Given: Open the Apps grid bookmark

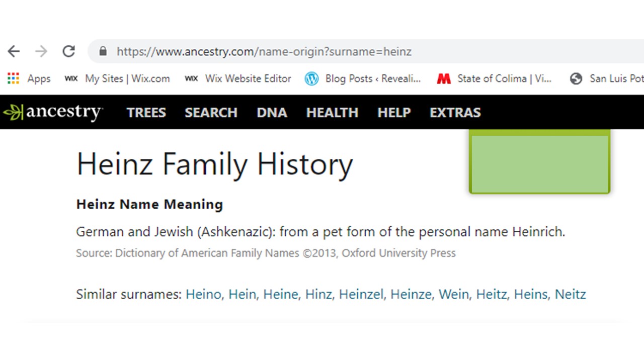Looking at the screenshot, I should (x=29, y=78).
